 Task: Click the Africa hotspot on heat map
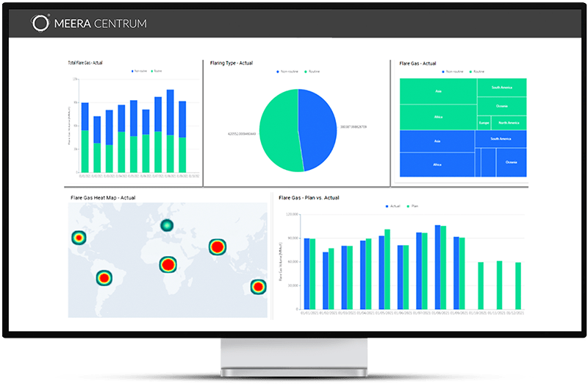click(169, 264)
